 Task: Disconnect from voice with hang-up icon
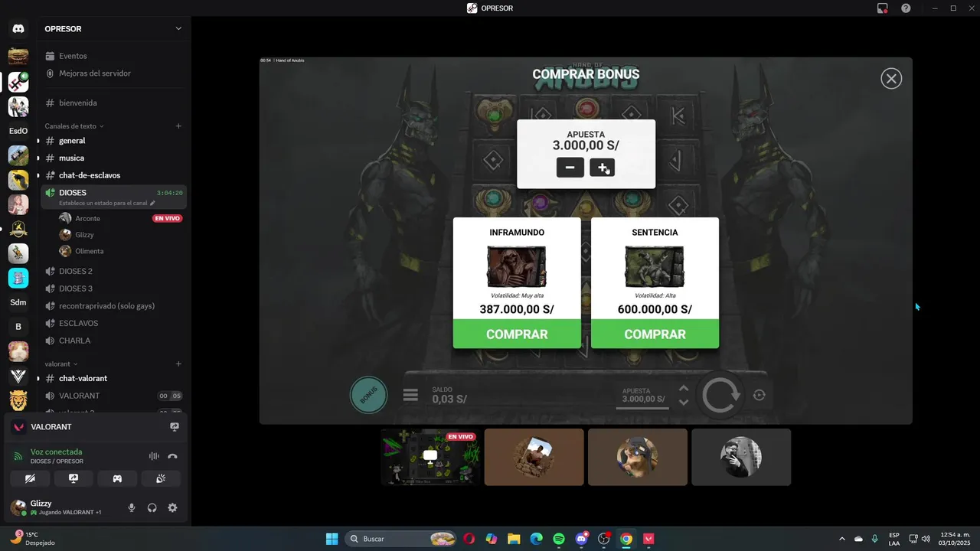[x=173, y=456]
